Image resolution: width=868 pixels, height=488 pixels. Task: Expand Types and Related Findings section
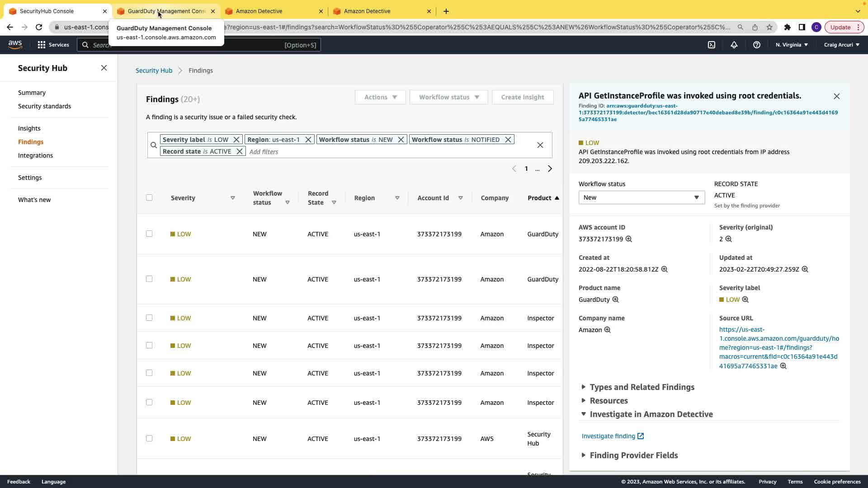tap(642, 387)
